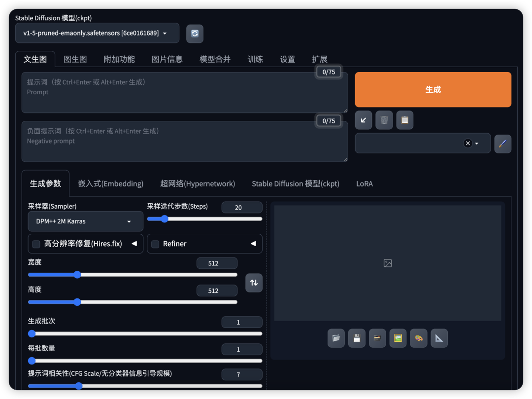Adjust the 宽度 slider
532x399 pixels.
[x=133, y=274]
